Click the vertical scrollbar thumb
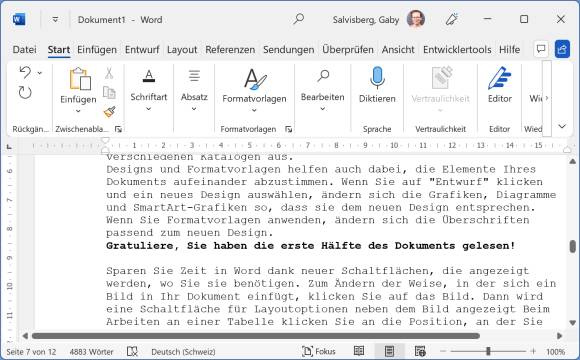Screen dimensions: 580x360 point(573,246)
